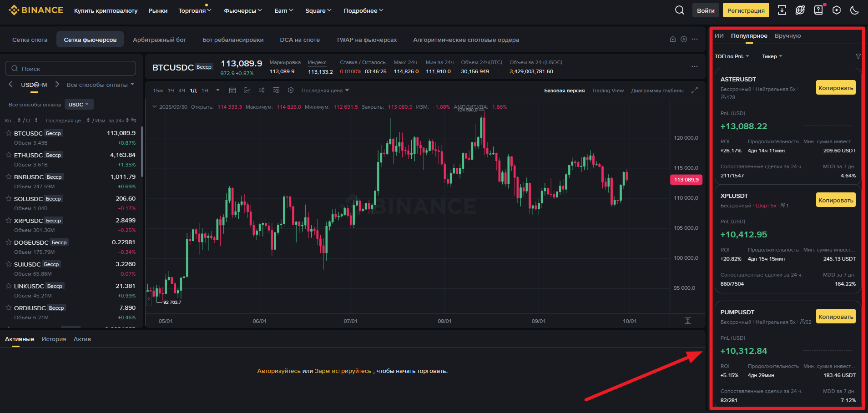Star BTCUSDC as a favorite
The width and height of the screenshot is (868, 413).
9,133
